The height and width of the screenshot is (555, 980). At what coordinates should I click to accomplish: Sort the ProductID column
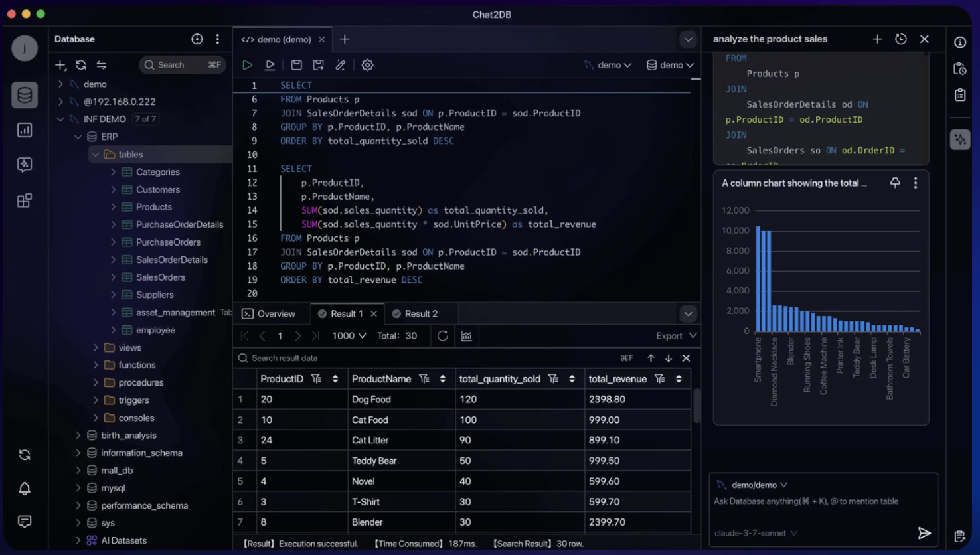point(335,379)
